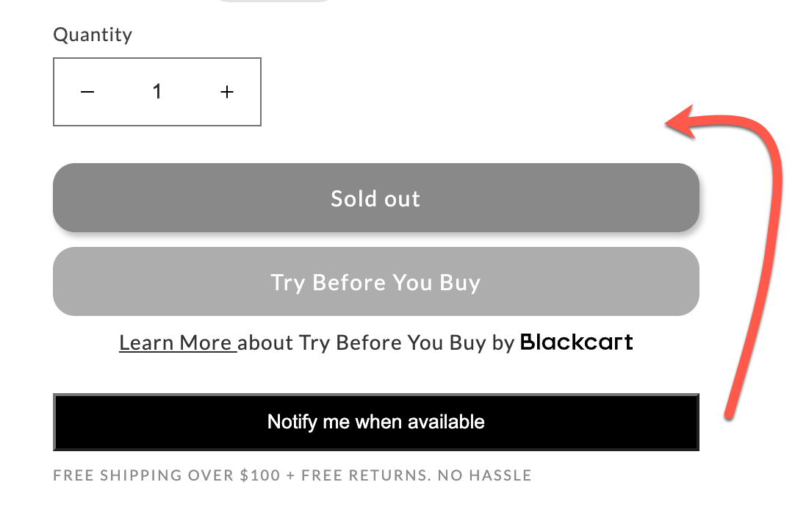
Task: Click the "FREE SHIPPING OVER $100" text
Action: (167, 475)
